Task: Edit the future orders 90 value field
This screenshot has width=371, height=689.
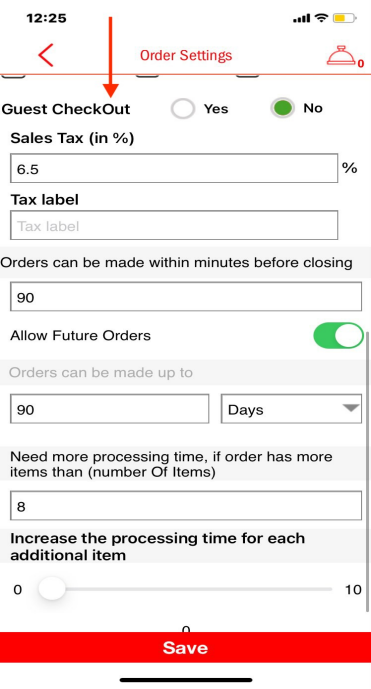Action: 109,409
